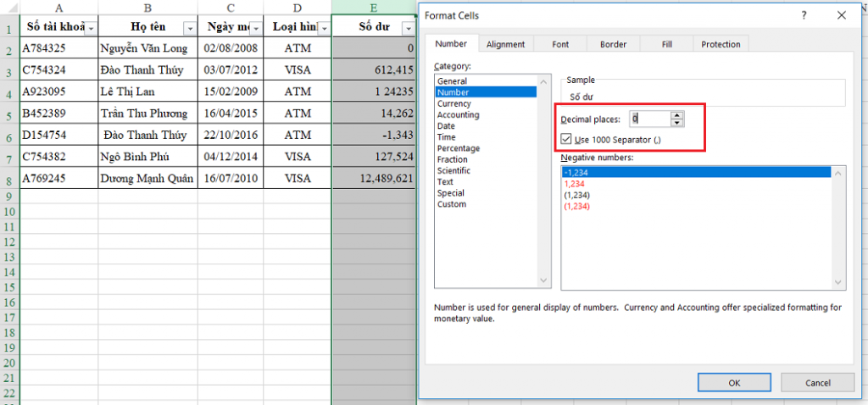Click into the Decimal places input field
This screenshot has height=405, width=868.
pos(648,119)
